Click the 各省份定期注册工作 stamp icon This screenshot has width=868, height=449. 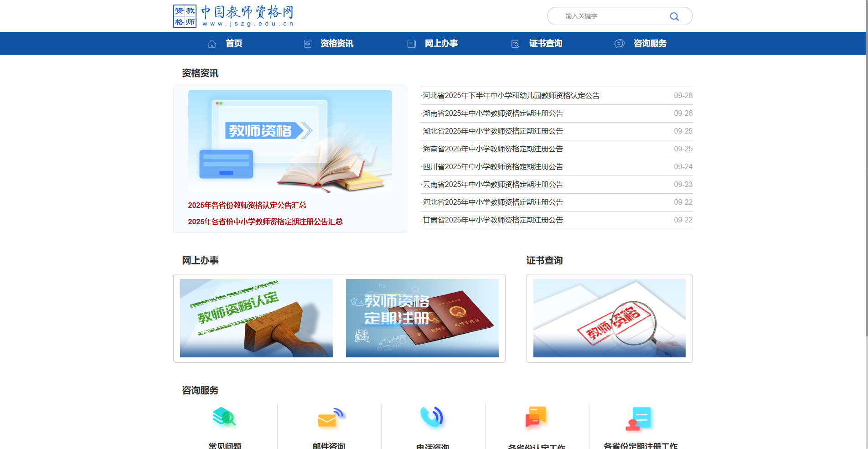639,417
